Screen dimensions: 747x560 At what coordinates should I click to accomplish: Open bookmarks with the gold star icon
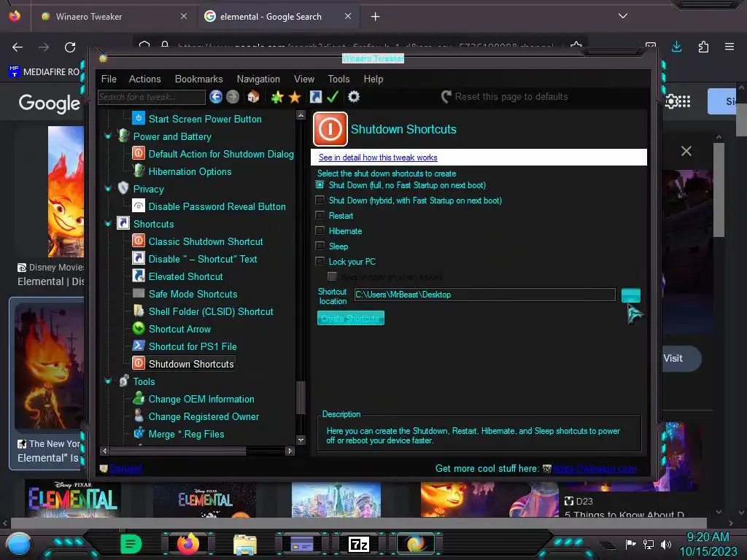[x=295, y=97]
